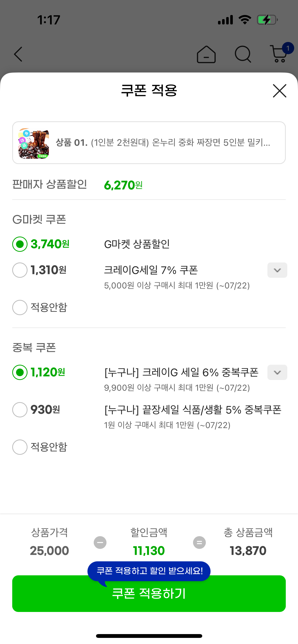Select the 3,740원 G마켓 상품할인 radio
Screen dimensions: 298x644
point(20,244)
